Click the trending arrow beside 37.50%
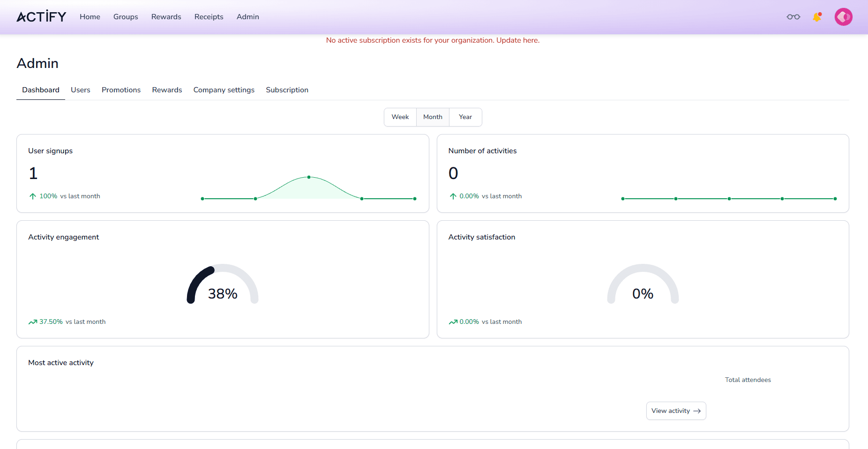Viewport: 868px width, 449px height. [33, 322]
